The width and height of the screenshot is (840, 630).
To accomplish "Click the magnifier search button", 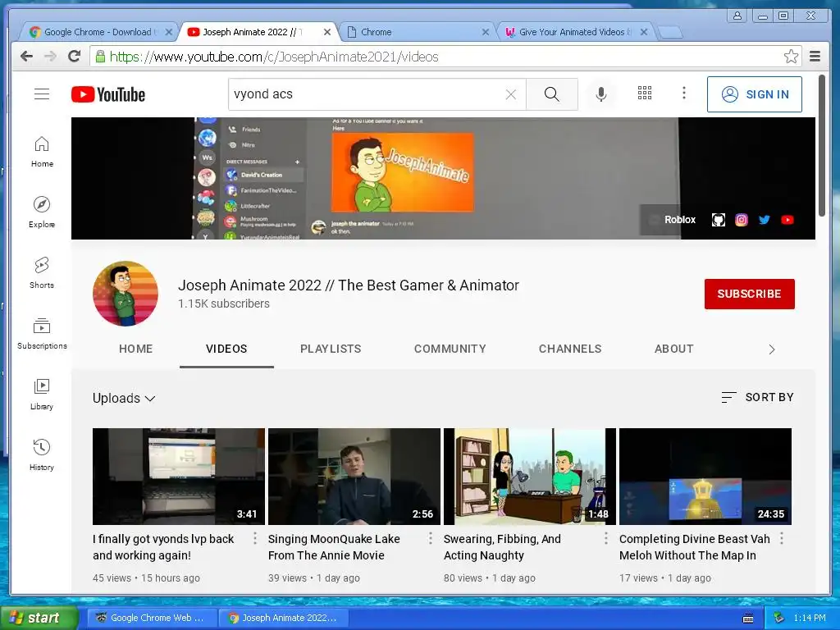I will click(x=552, y=94).
